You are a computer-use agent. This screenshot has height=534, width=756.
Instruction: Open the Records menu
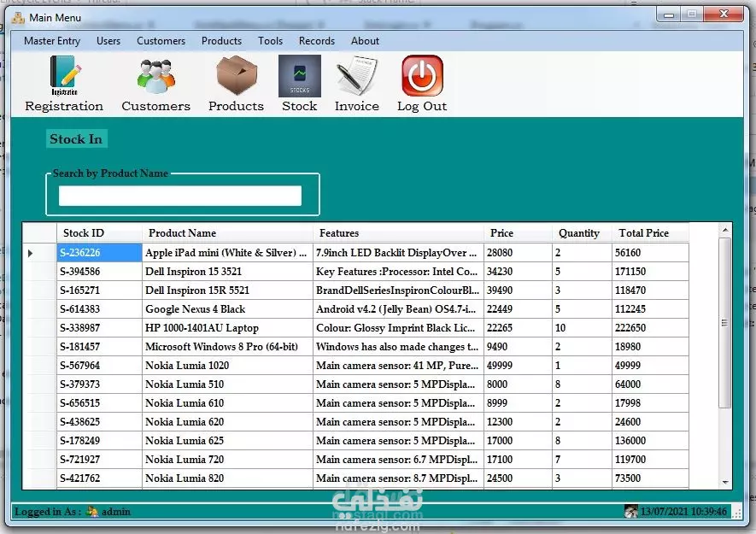pos(317,41)
